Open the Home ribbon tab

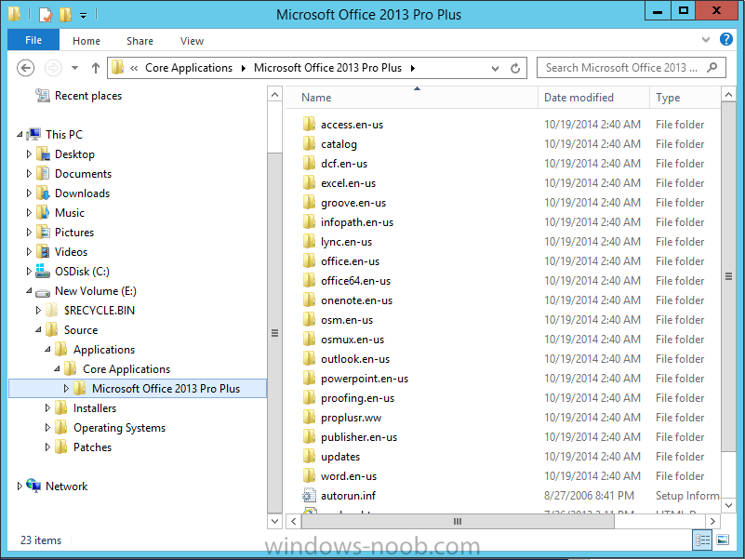coord(86,41)
